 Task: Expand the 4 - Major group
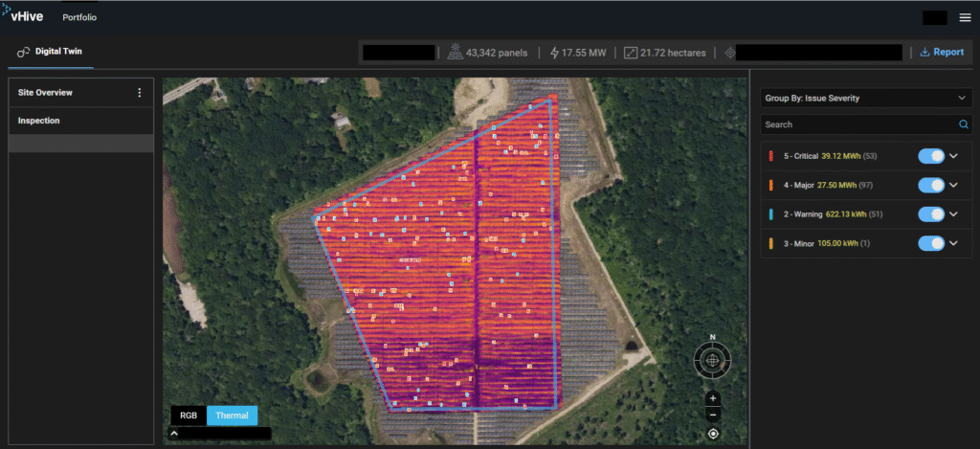954,185
